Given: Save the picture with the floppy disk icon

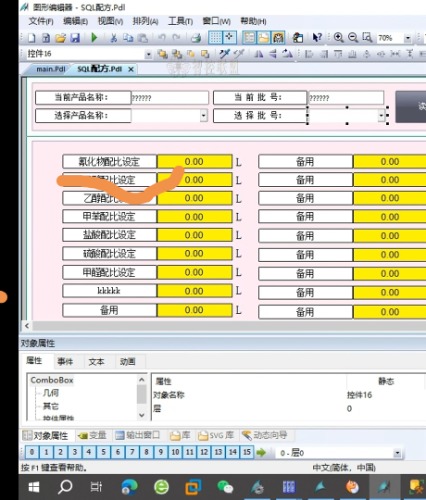Looking at the screenshot, I should pos(75,38).
